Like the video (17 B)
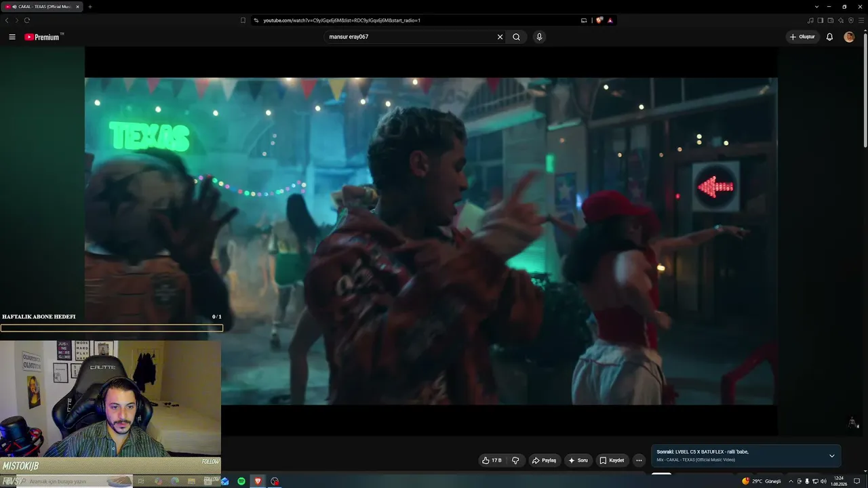 tap(492, 460)
